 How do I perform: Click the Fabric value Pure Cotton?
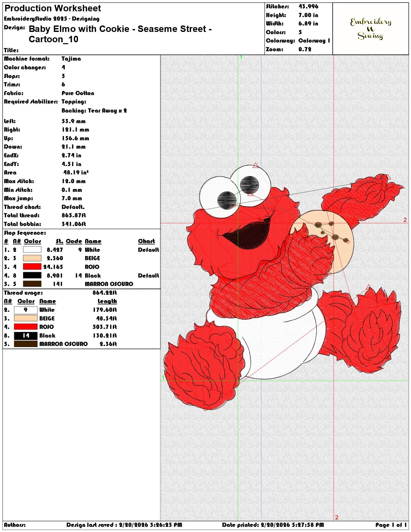[x=78, y=93]
